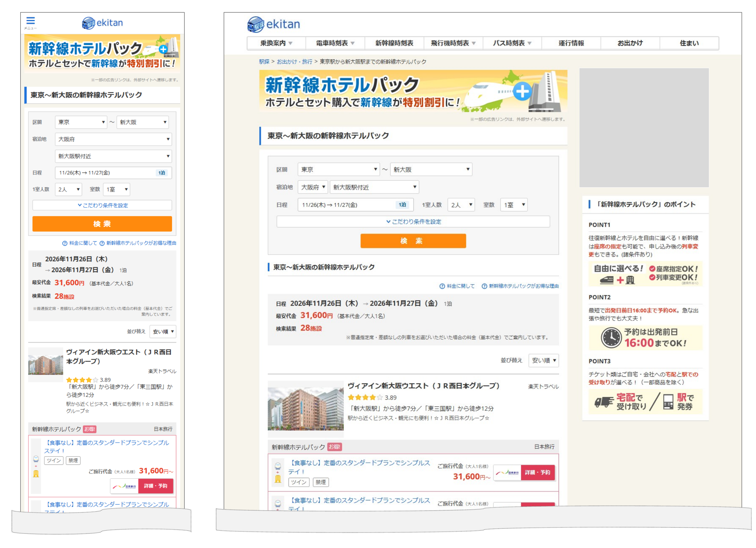The height and width of the screenshot is (548, 756).
Task: Select 住まい in desktop navigation
Action: coord(689,43)
